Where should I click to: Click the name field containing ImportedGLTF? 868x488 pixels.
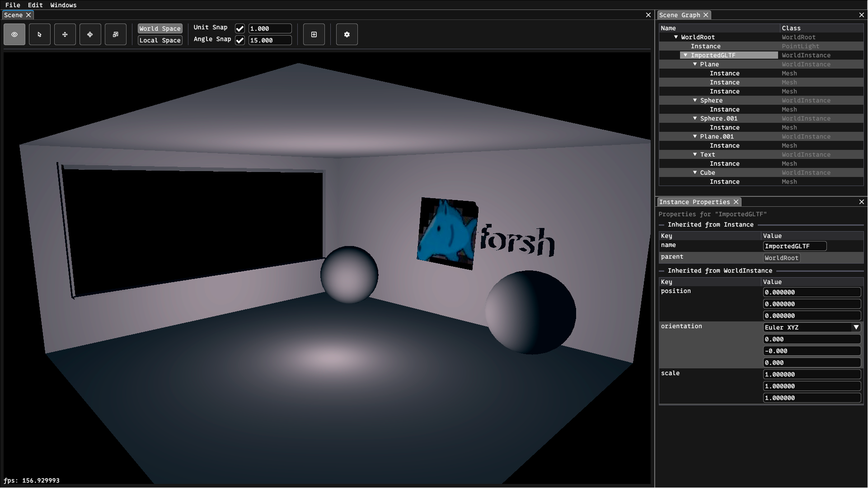tap(794, 246)
